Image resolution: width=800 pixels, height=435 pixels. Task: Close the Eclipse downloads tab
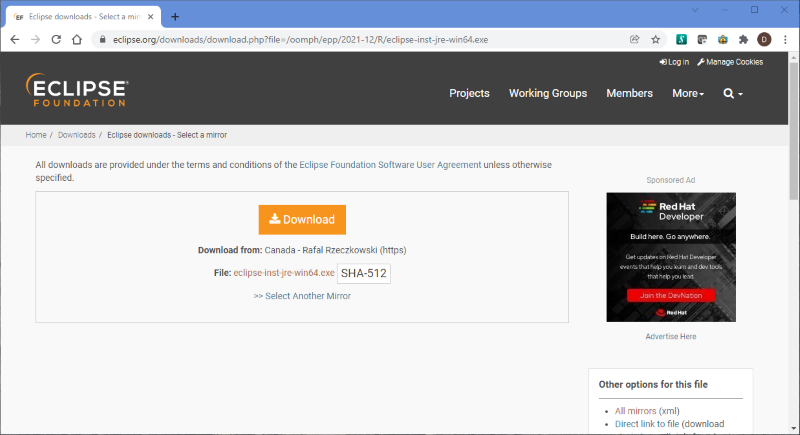(x=151, y=17)
